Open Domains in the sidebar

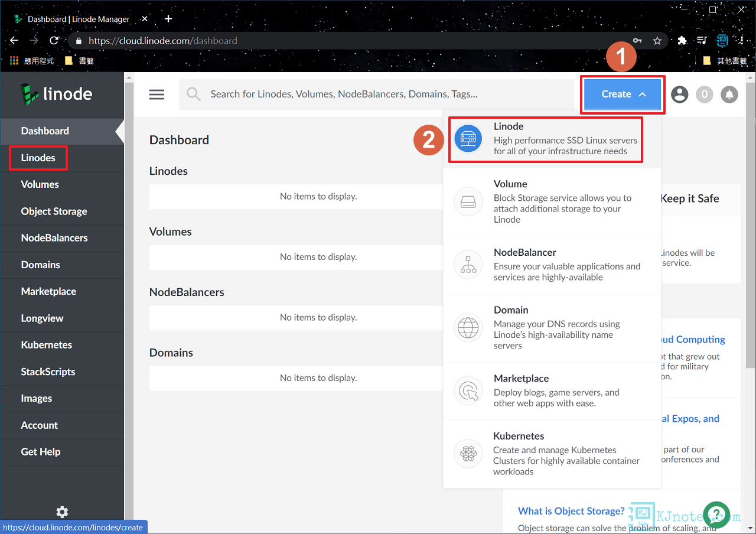pos(62,265)
